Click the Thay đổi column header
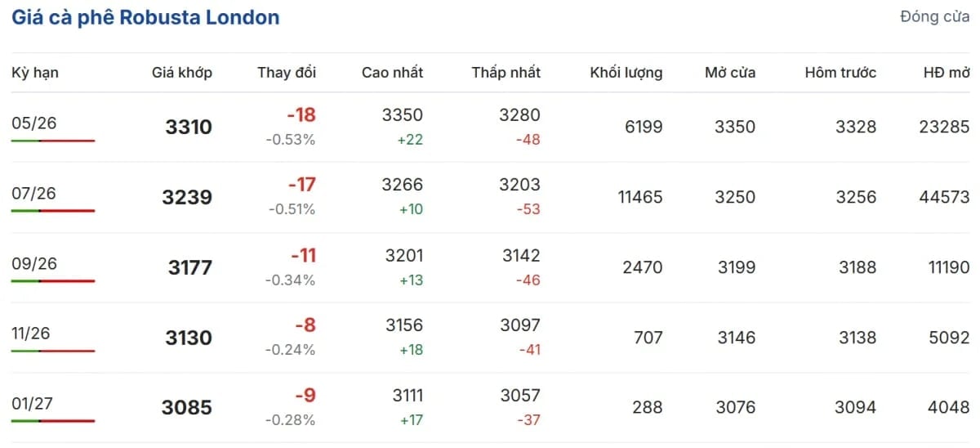 286,73
